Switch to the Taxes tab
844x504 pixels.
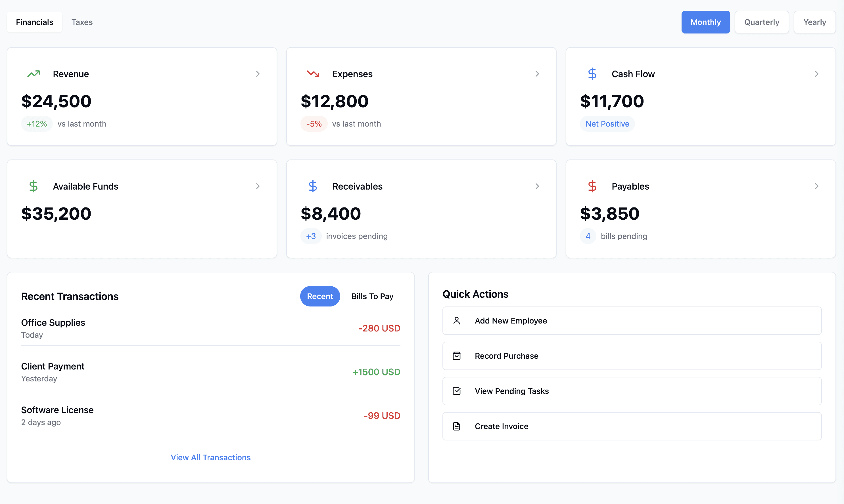(82, 22)
